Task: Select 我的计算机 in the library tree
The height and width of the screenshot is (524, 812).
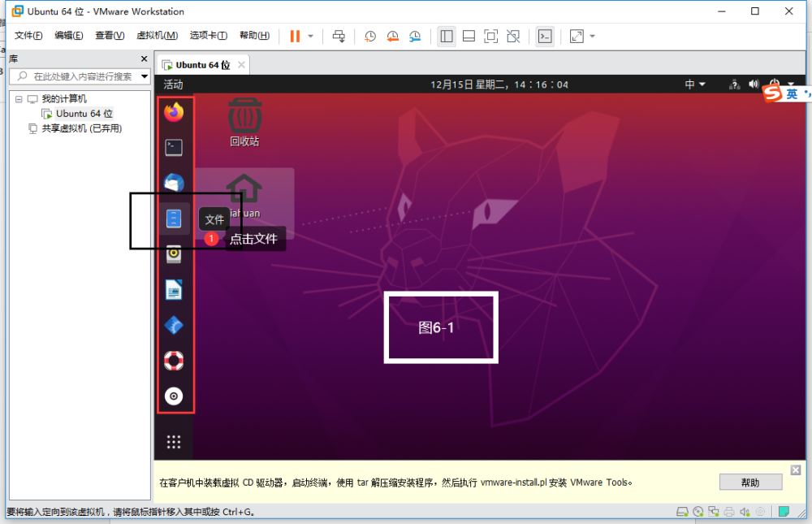Action: (x=64, y=99)
